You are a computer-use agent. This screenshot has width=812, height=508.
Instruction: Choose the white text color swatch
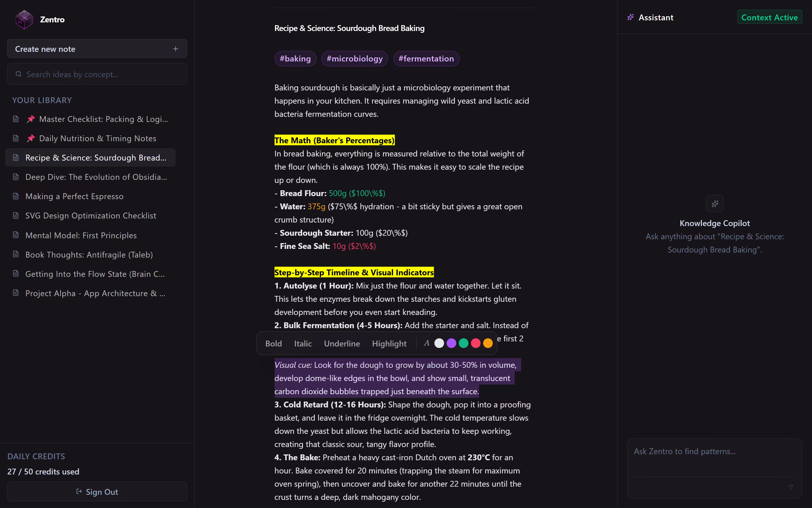pyautogui.click(x=439, y=343)
